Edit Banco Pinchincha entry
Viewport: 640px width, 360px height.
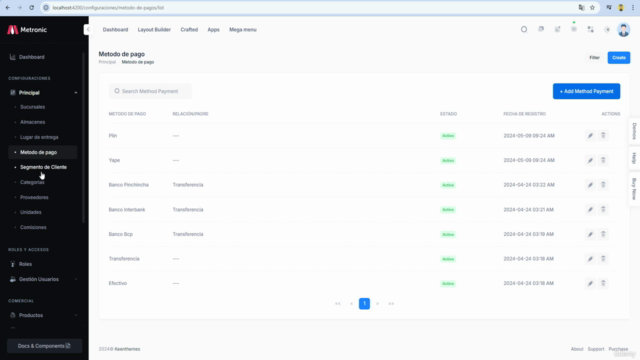pos(590,185)
